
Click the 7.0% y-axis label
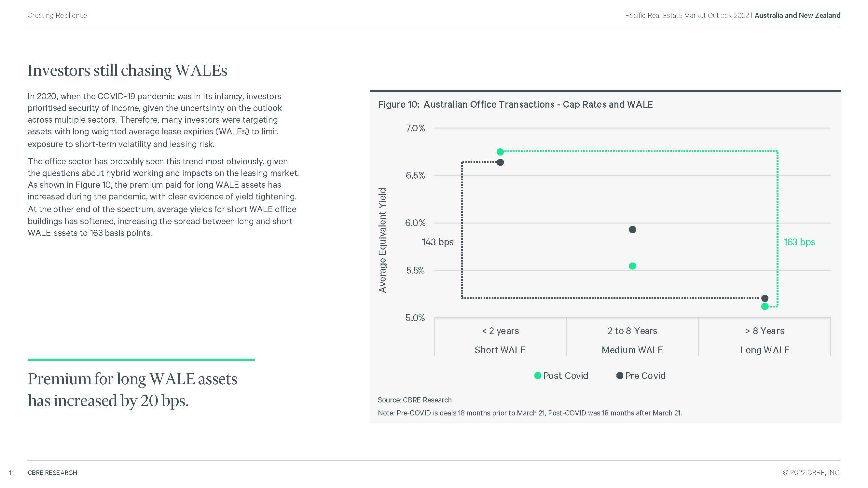coord(415,128)
